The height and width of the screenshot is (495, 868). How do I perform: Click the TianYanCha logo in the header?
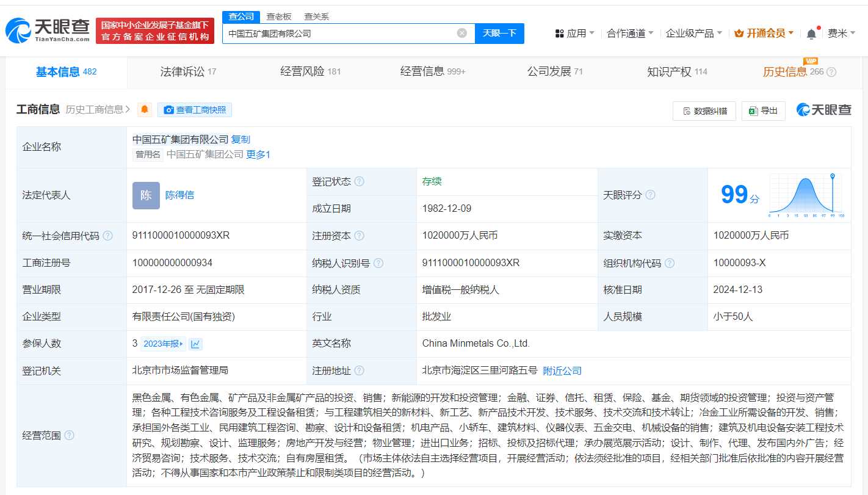coord(48,31)
